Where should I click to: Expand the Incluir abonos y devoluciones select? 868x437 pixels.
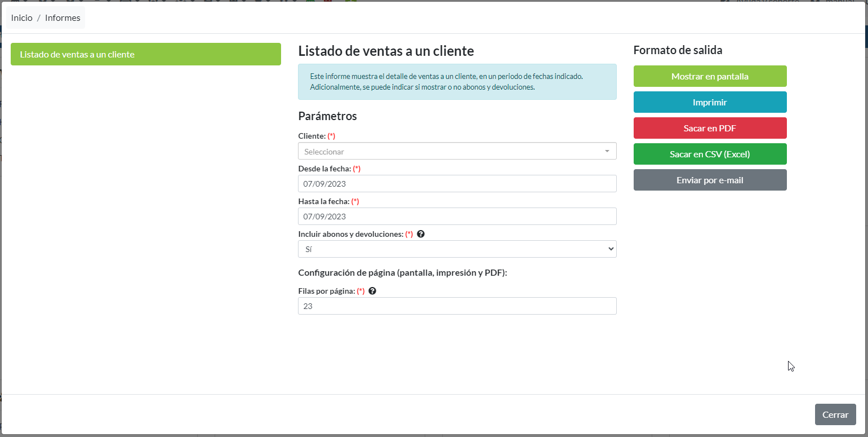[x=457, y=249]
